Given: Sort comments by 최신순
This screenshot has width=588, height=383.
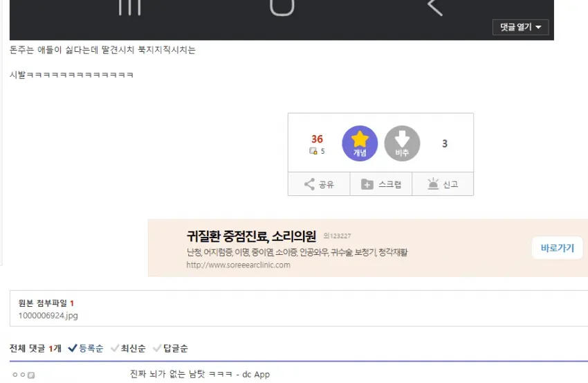Looking at the screenshot, I should tap(129, 348).
